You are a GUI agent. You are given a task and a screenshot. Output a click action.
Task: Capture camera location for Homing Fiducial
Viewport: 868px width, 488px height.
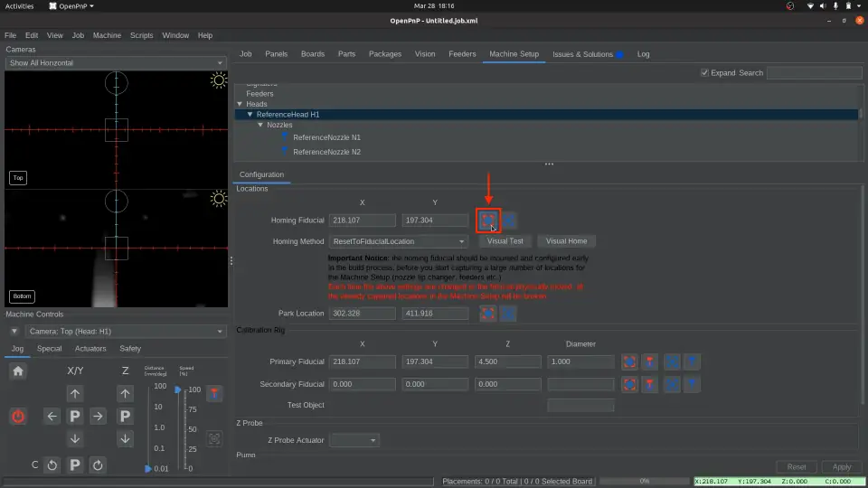click(488, 220)
